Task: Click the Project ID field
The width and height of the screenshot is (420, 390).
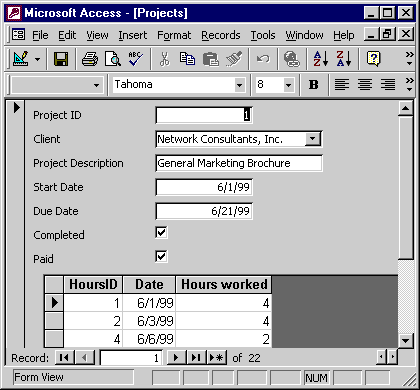Action: click(x=204, y=115)
